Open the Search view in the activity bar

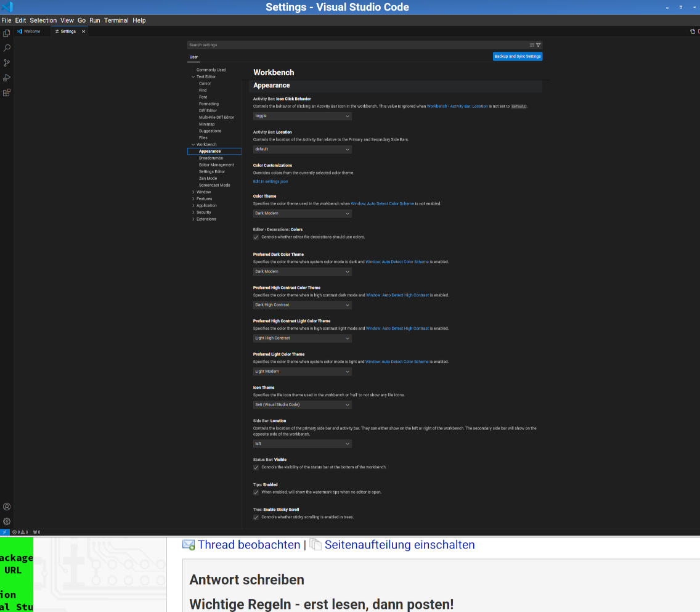[7, 47]
